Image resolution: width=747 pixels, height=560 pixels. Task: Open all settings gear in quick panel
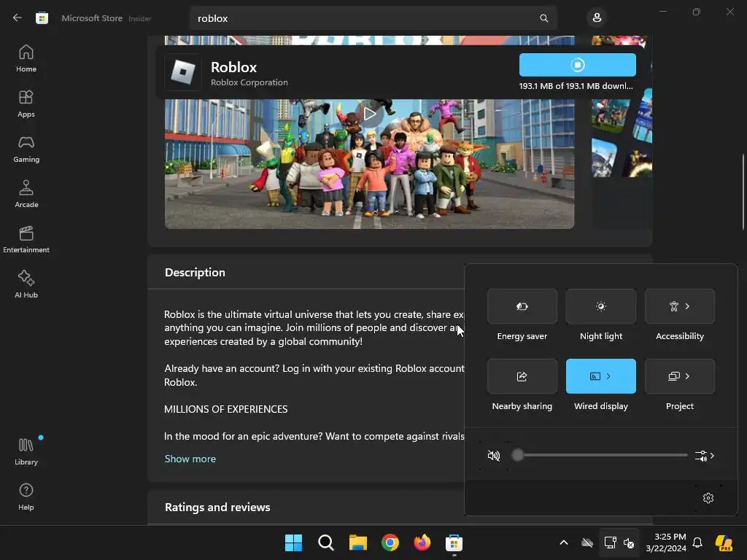click(708, 497)
